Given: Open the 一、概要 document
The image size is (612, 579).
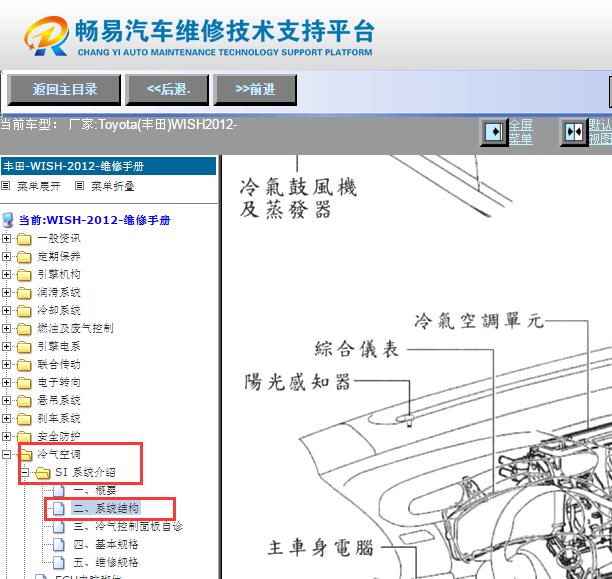Looking at the screenshot, I should [95, 490].
